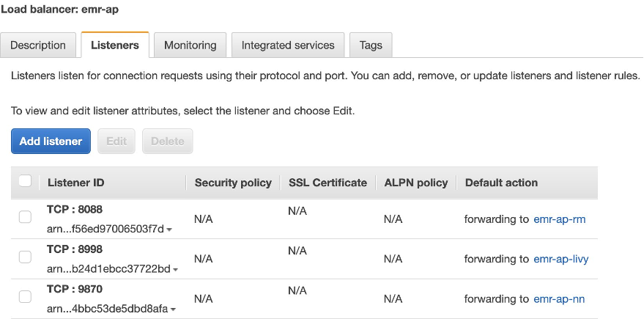Select the Listeners tab
The image size is (644, 319).
click(115, 45)
